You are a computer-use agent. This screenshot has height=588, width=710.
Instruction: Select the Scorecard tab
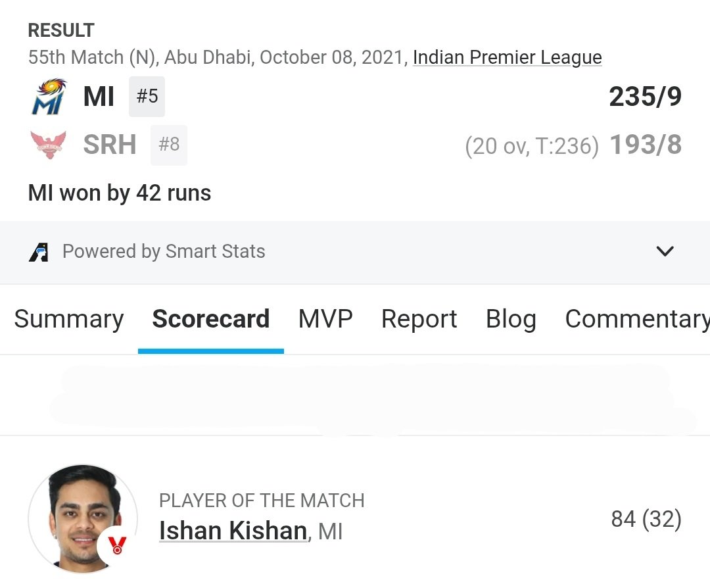pos(211,319)
